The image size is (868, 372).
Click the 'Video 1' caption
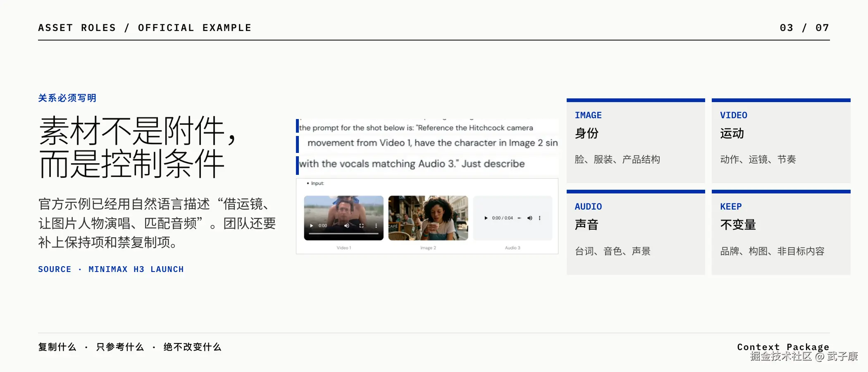pyautogui.click(x=343, y=248)
